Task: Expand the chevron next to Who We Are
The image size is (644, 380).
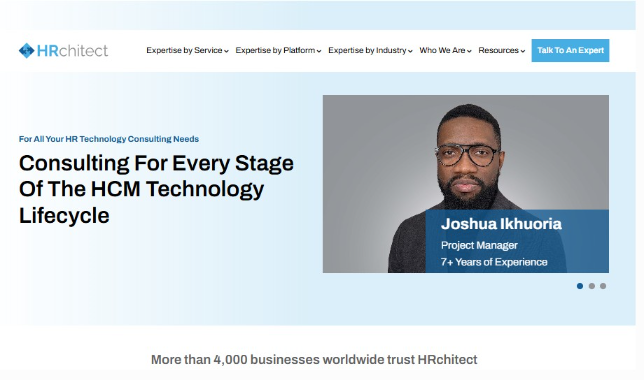Action: click(469, 51)
